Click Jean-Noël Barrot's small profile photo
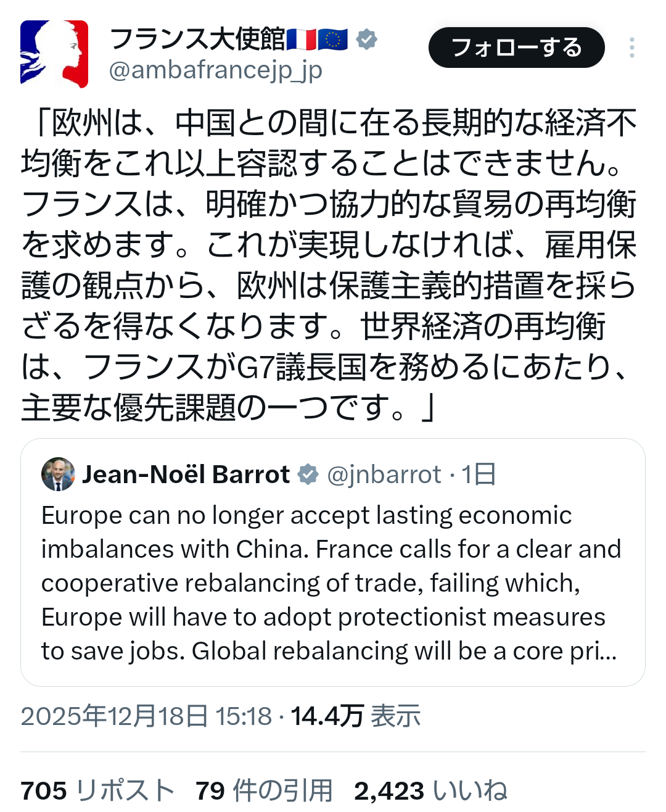666x812 pixels. coord(58,474)
